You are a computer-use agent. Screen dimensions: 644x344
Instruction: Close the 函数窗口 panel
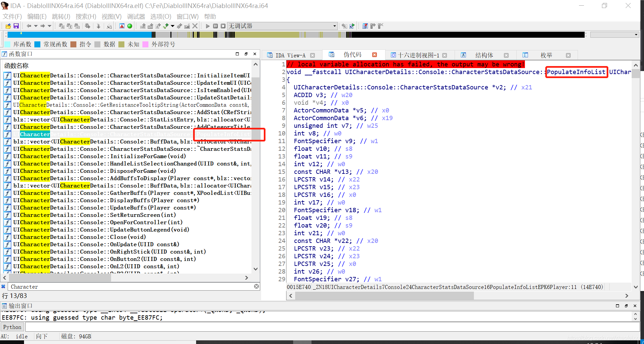click(x=255, y=54)
